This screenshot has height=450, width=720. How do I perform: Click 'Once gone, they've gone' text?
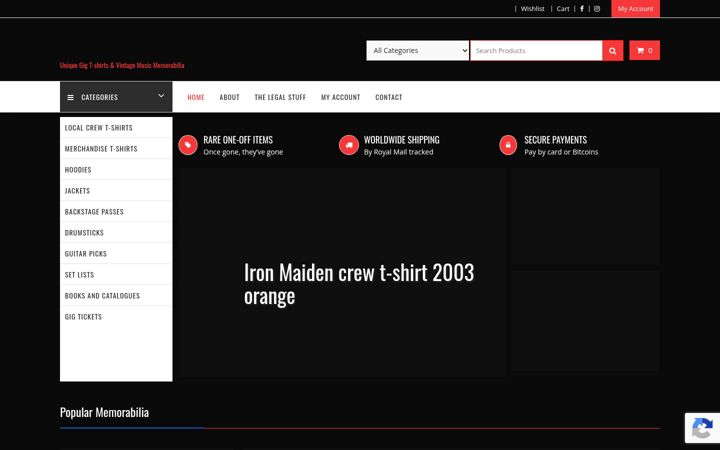(243, 152)
